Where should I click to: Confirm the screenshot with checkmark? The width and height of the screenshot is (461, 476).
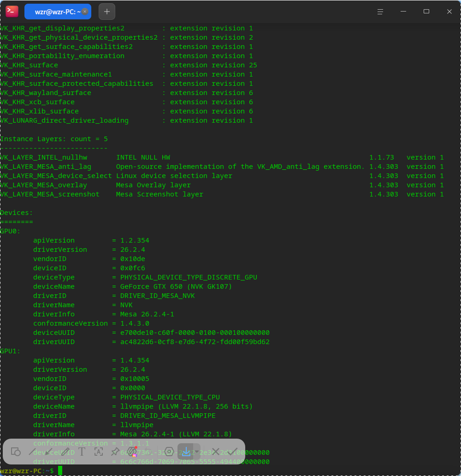pyautogui.click(x=232, y=452)
